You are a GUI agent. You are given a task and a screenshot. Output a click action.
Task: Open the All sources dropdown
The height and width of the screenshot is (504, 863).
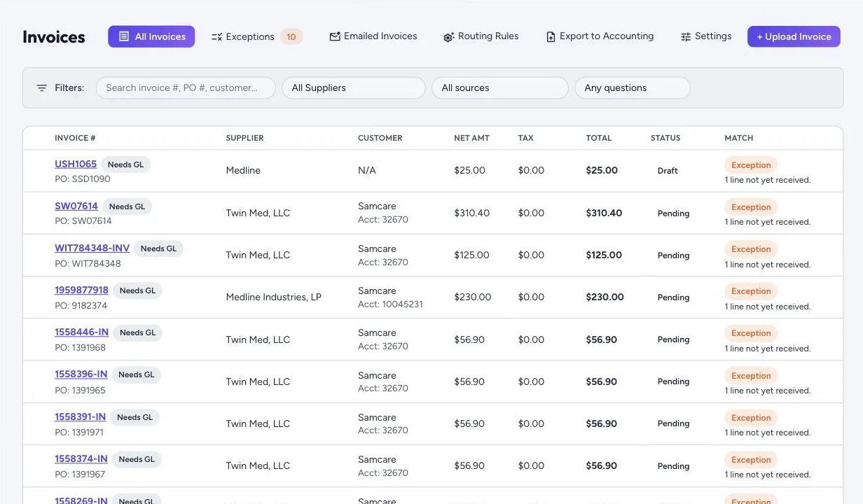[500, 87]
